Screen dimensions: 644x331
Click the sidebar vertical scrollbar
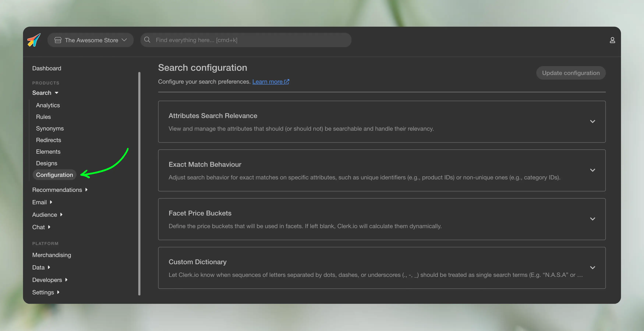[139, 184]
